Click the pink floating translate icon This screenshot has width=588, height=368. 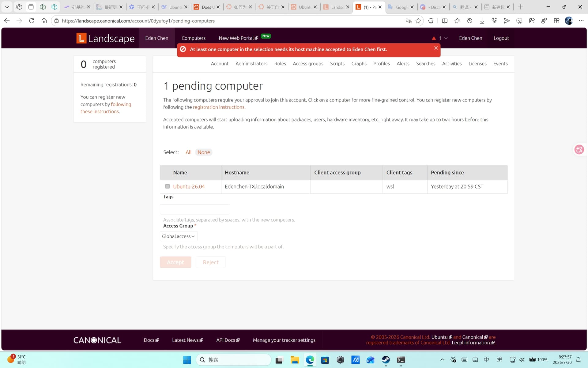(x=579, y=150)
